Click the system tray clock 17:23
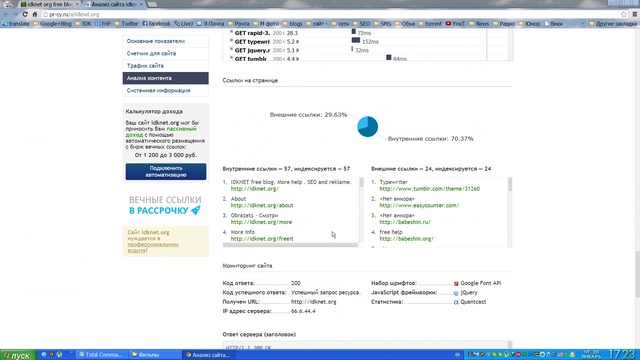Image resolution: width=640 pixels, height=360 pixels. point(621,354)
